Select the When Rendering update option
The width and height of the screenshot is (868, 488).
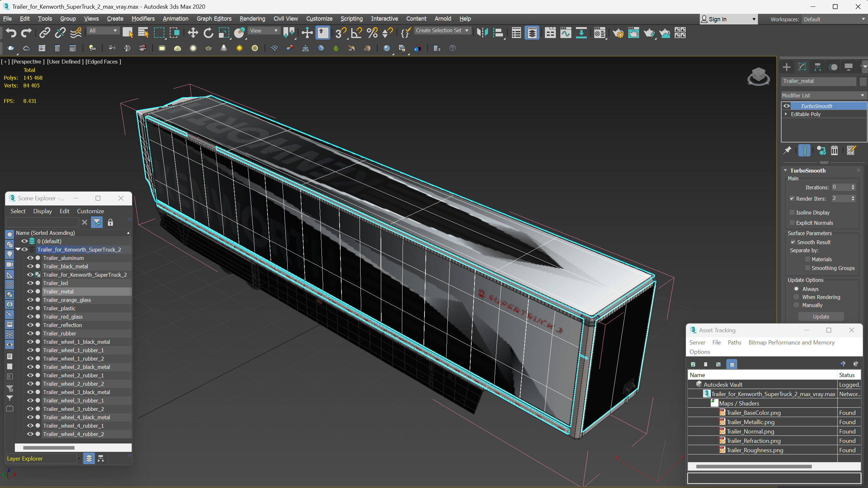pos(796,297)
